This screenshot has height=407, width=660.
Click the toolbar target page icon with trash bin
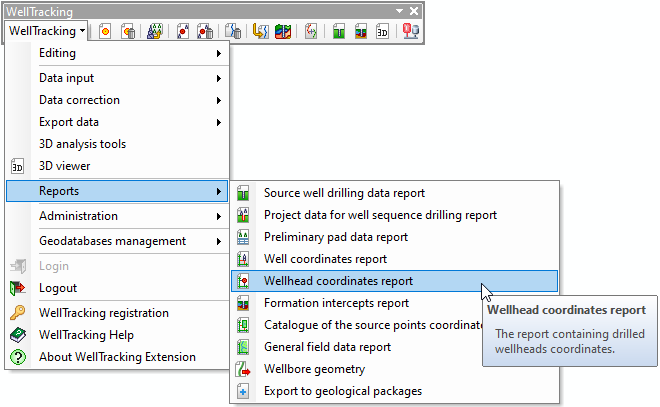(x=128, y=31)
